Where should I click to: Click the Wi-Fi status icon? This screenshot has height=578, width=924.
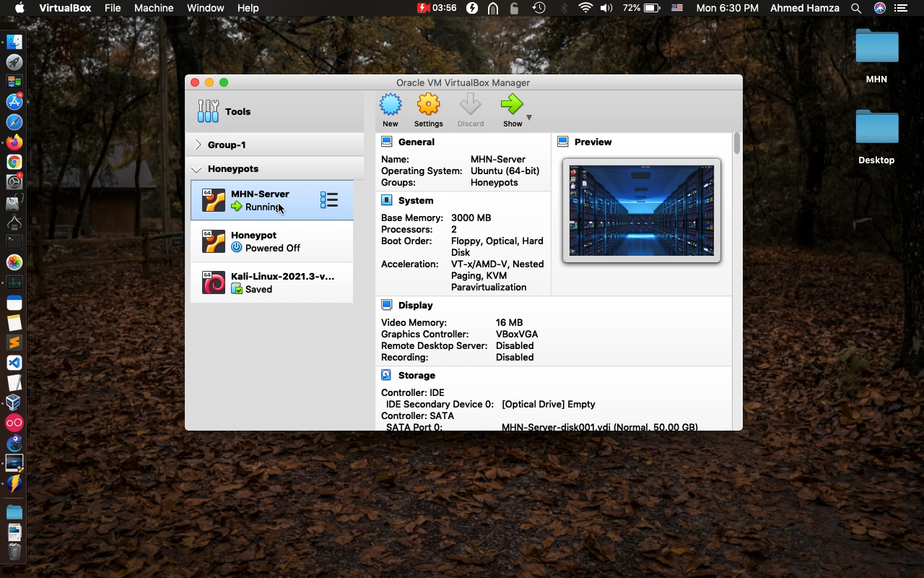click(x=585, y=8)
